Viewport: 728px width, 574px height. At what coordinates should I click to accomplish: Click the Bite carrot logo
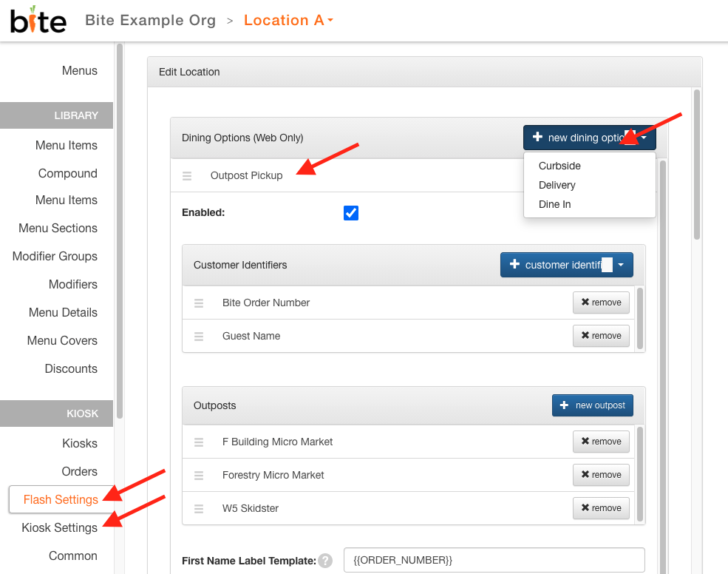coord(38,20)
